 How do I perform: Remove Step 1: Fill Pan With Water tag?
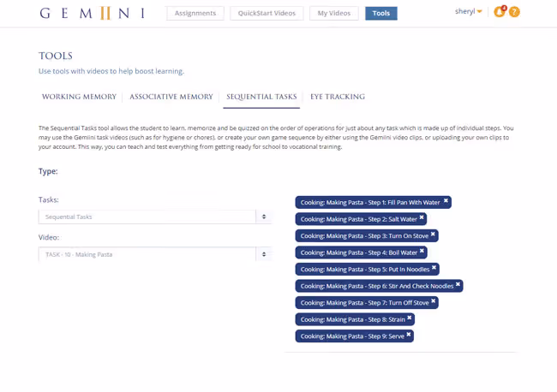(446, 201)
